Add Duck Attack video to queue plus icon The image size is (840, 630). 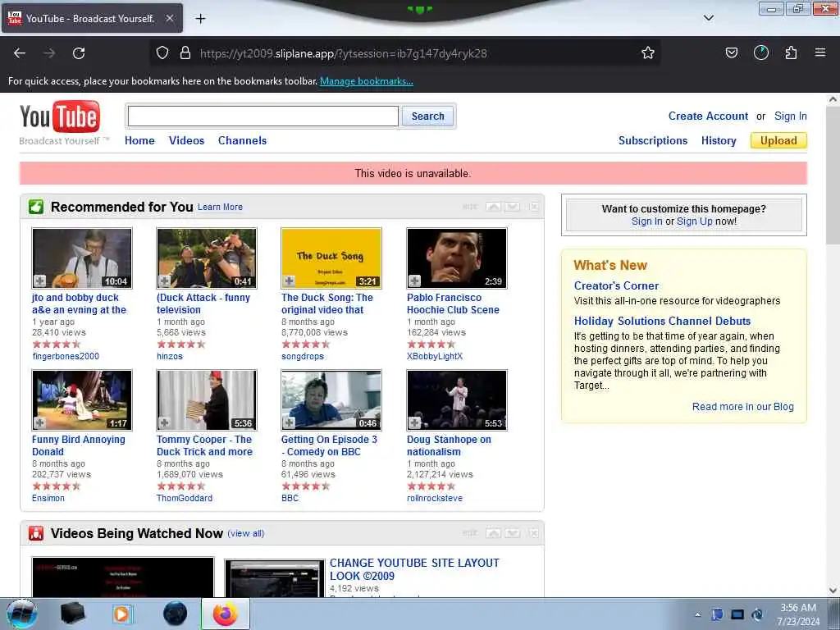click(x=165, y=281)
